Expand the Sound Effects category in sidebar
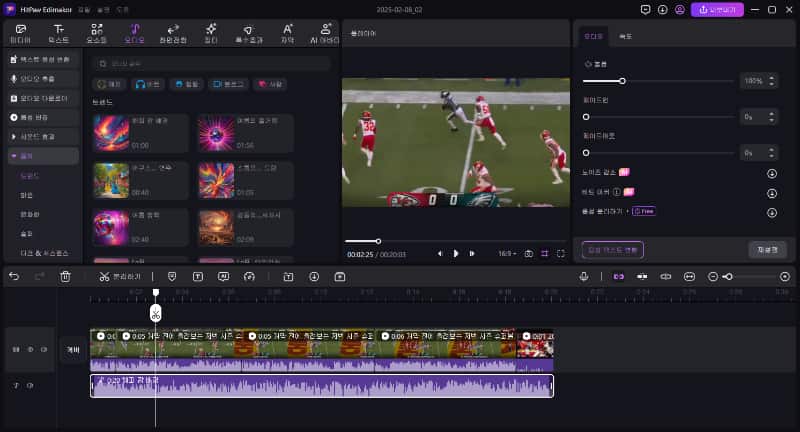This screenshot has height=432, width=800. (x=42, y=136)
